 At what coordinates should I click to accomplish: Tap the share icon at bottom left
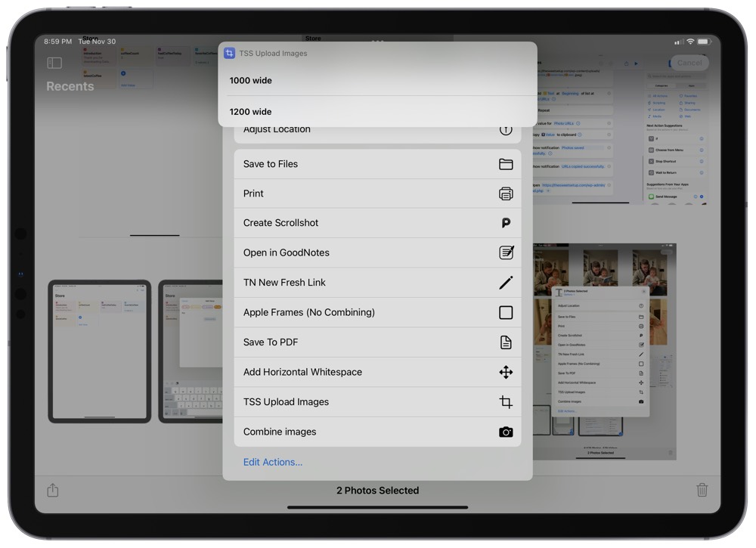51,490
